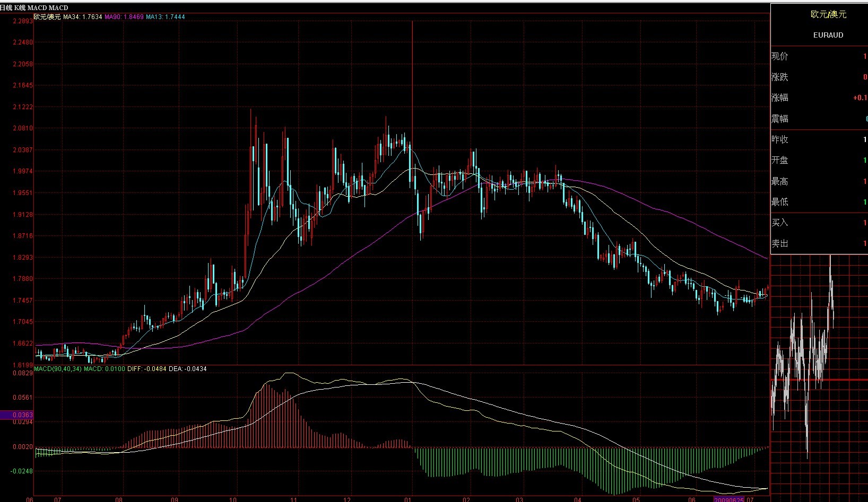Click the 10 month label on the time axis
868x502 pixels.
[x=233, y=499]
